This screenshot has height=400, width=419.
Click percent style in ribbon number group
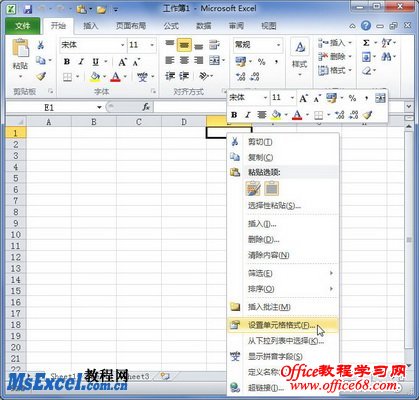coord(262,62)
